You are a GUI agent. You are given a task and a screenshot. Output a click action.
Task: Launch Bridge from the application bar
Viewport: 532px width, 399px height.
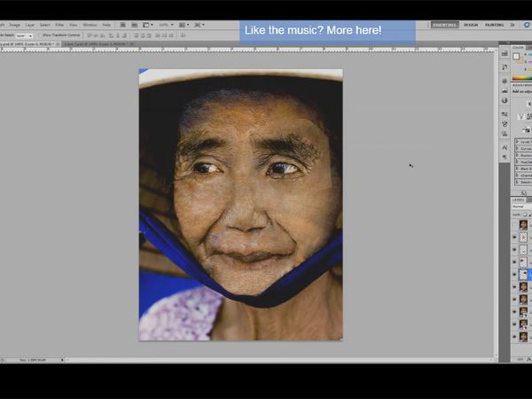[123, 25]
